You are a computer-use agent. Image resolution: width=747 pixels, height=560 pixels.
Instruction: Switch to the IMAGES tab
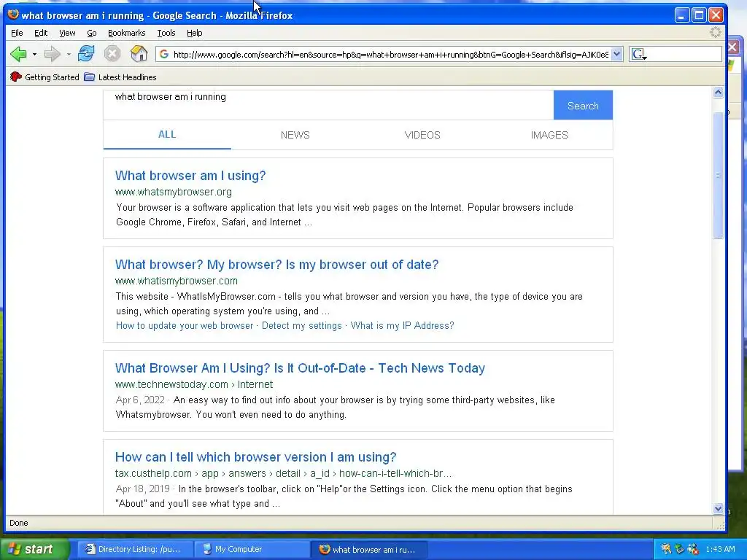pos(549,135)
